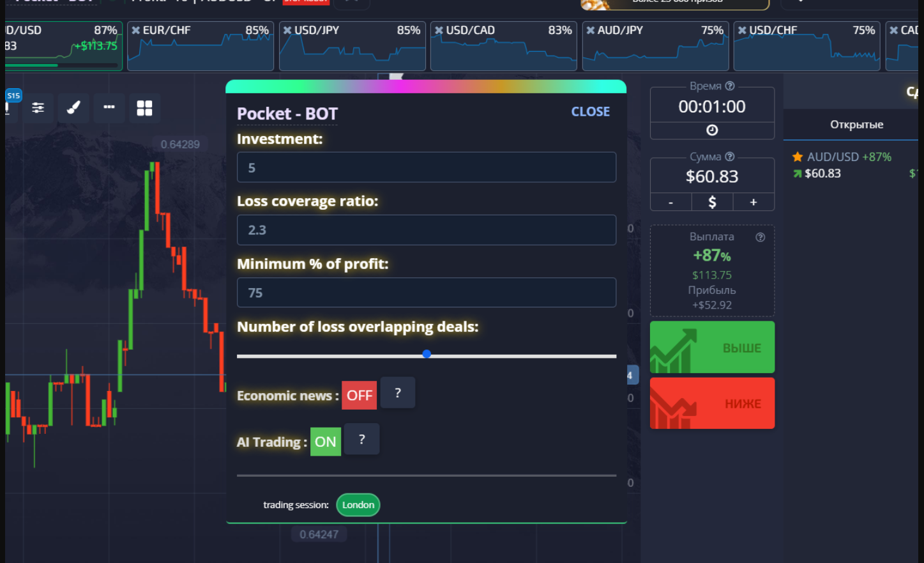
Task: Click the НИЖЕ sell lower button
Action: [x=712, y=403]
